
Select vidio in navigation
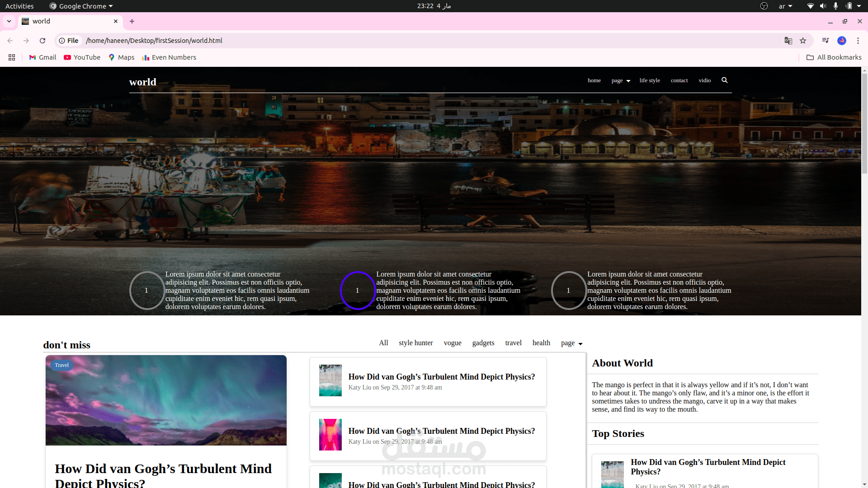tap(704, 80)
